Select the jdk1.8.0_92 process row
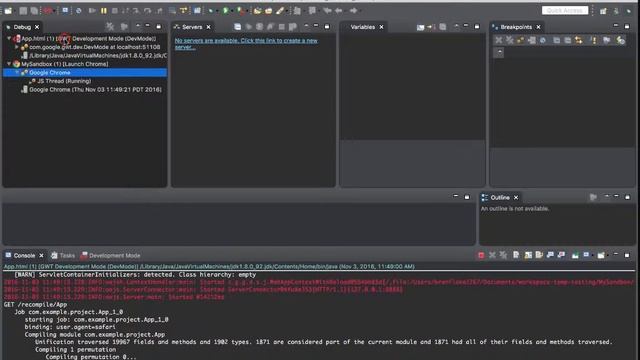This screenshot has width=640, height=360. (94, 56)
